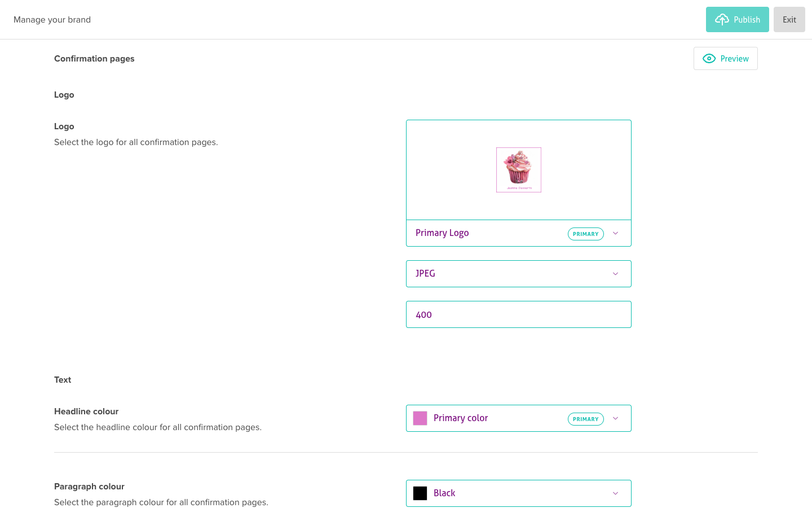Image resolution: width=812 pixels, height=508 pixels.
Task: Open the Black paragraph colour dropdown arrow
Action: point(615,493)
